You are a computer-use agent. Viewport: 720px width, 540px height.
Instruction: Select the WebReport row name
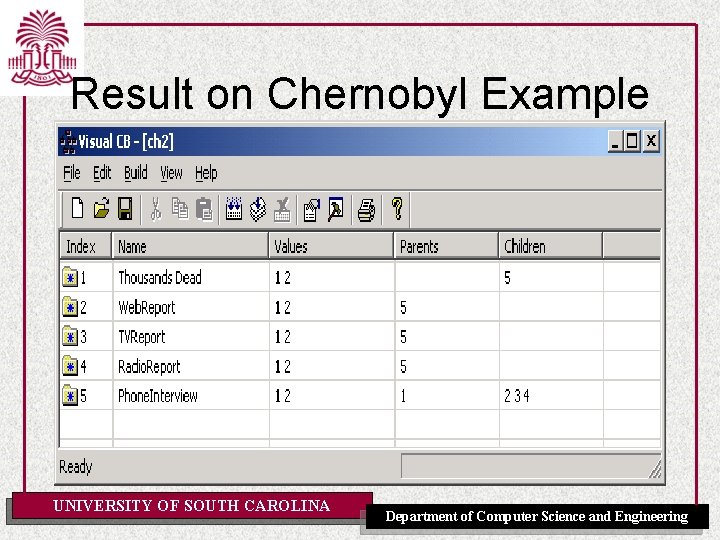[x=147, y=307]
